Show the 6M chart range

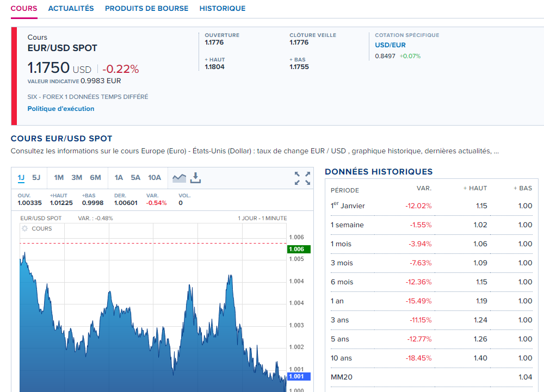point(95,178)
